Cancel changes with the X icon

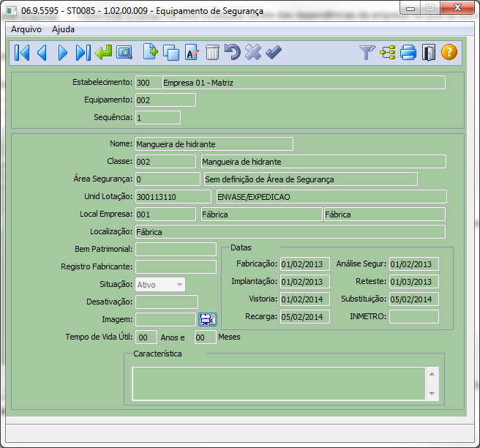[x=253, y=52]
